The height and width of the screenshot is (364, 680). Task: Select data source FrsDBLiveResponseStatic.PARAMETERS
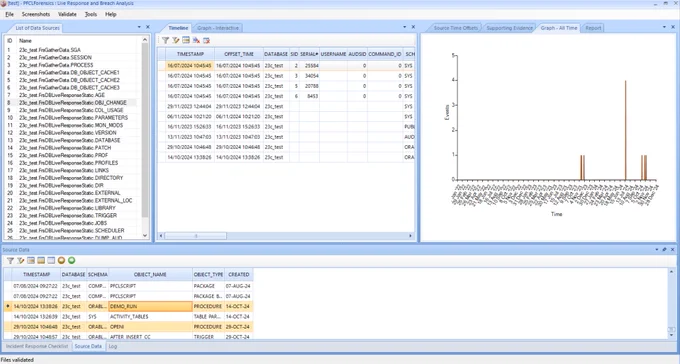73,118
